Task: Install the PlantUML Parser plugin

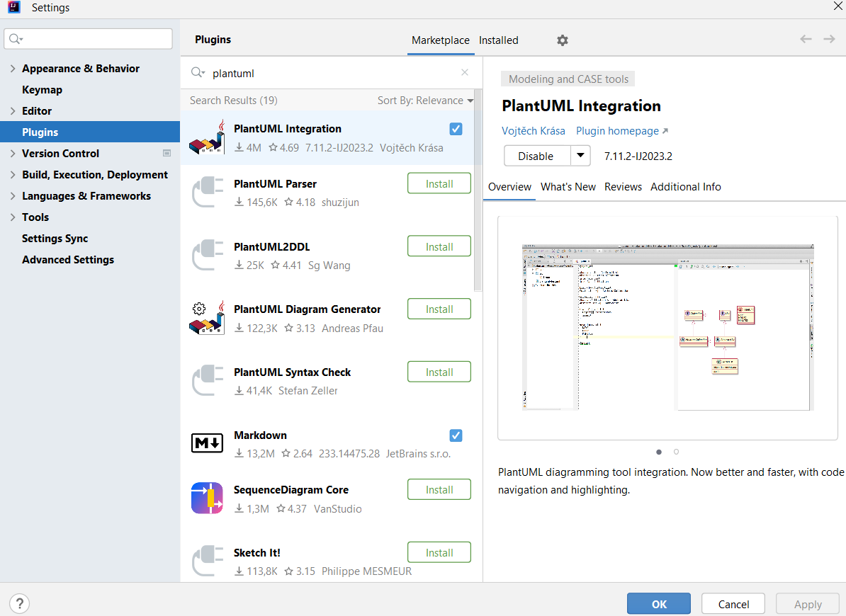Action: (439, 183)
